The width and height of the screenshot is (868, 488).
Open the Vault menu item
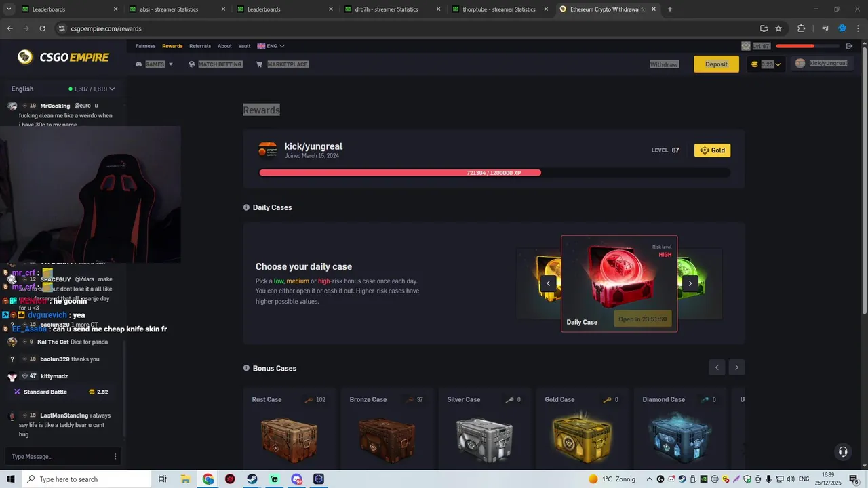(244, 46)
